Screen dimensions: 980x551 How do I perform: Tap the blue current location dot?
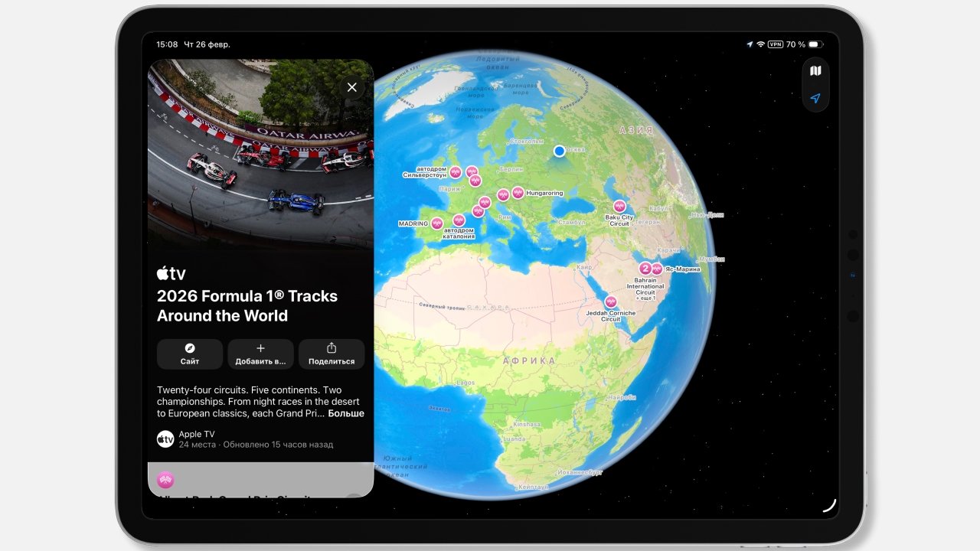(560, 151)
